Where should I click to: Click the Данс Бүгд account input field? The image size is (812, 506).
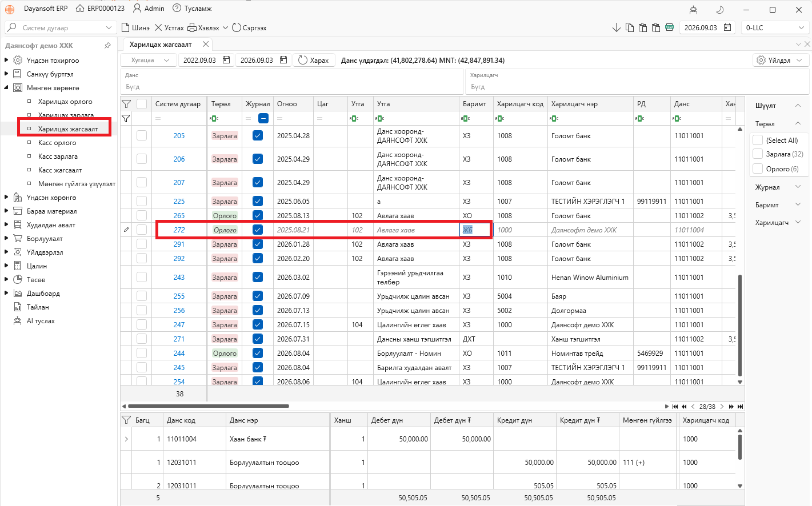[292, 87]
